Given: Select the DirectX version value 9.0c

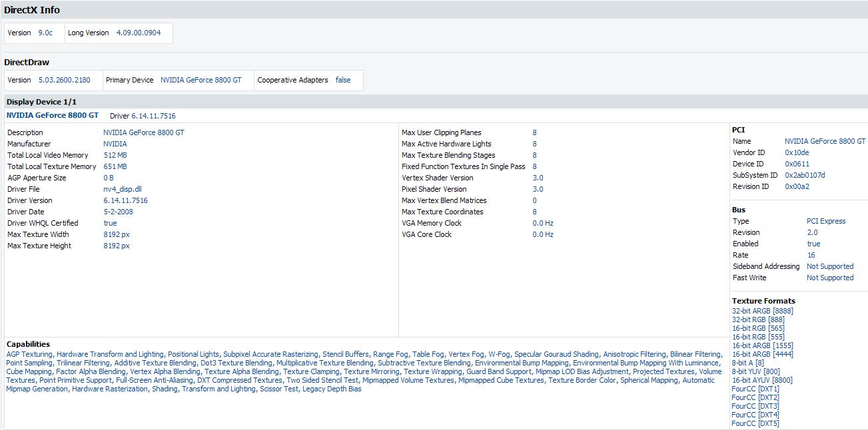Looking at the screenshot, I should coord(45,33).
